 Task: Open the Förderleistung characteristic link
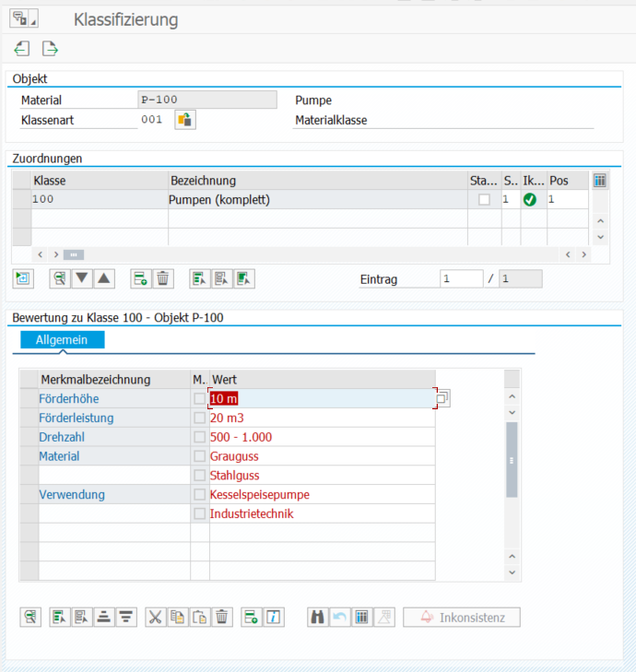pyautogui.click(x=77, y=418)
